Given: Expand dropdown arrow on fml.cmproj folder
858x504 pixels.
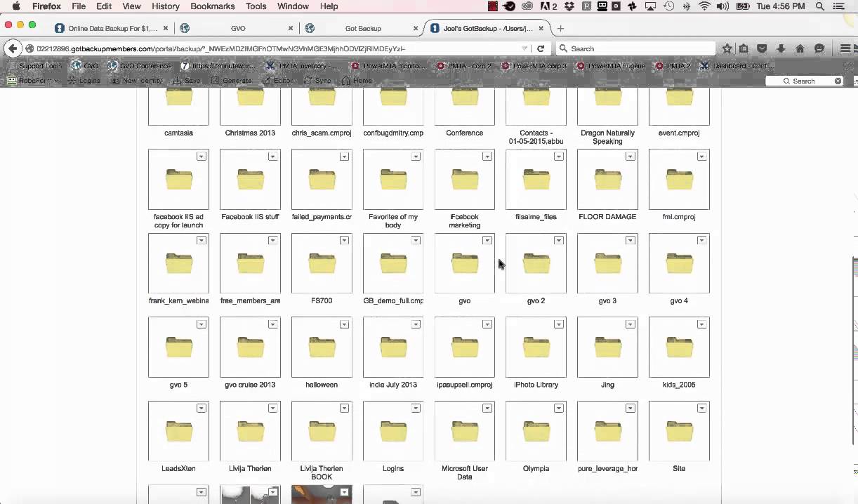Looking at the screenshot, I should [x=701, y=157].
